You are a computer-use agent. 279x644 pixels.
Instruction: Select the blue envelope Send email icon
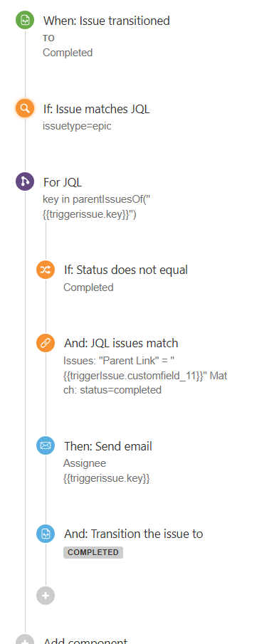click(x=46, y=445)
